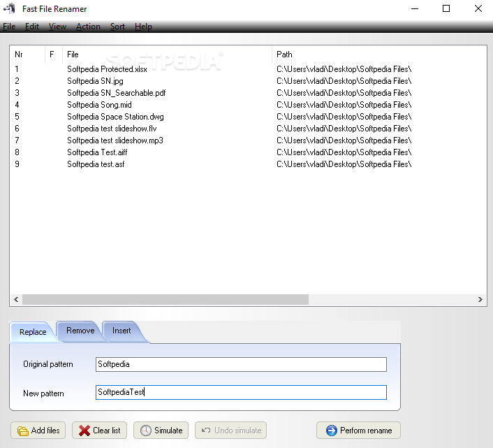Image resolution: width=493 pixels, height=448 pixels.
Task: Open the Edit menu
Action: coord(32,27)
